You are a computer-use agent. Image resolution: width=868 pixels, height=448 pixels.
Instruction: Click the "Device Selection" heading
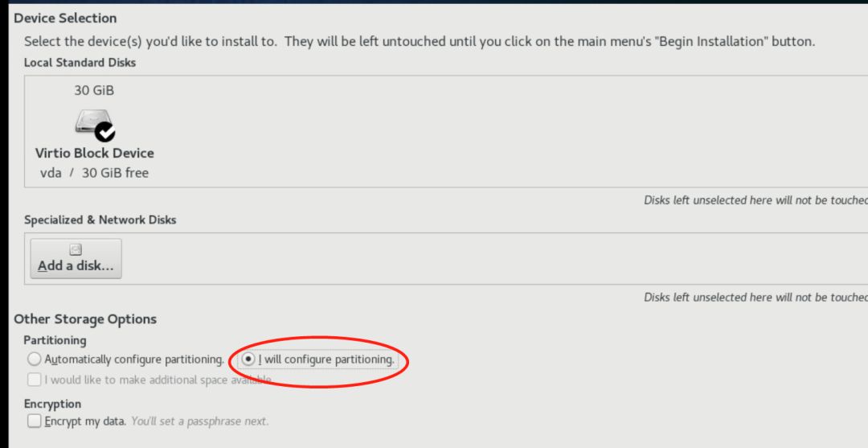65,18
